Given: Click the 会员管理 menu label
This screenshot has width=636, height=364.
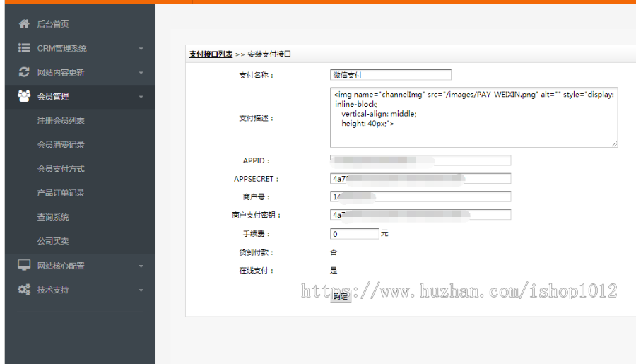Looking at the screenshot, I should (x=53, y=97).
